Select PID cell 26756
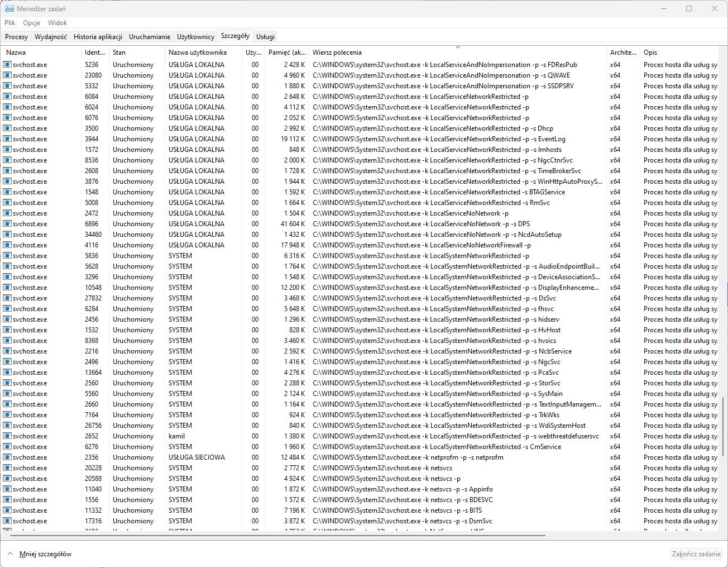 pyautogui.click(x=93, y=426)
